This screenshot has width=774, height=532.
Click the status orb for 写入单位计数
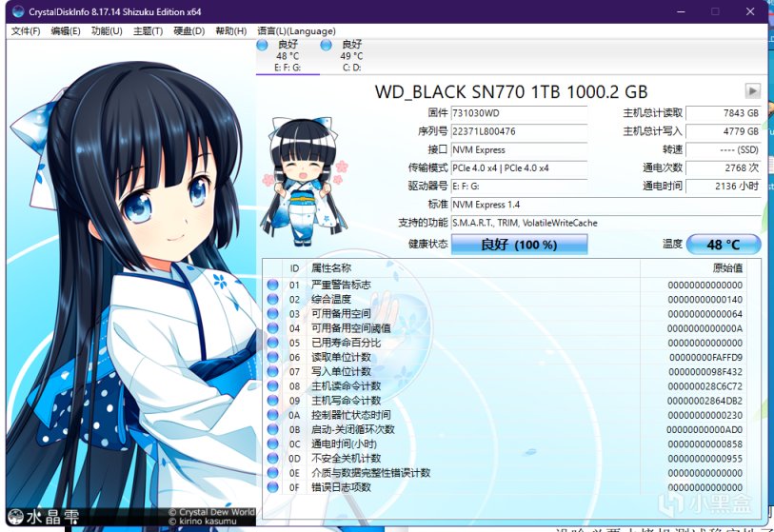pyautogui.click(x=272, y=371)
